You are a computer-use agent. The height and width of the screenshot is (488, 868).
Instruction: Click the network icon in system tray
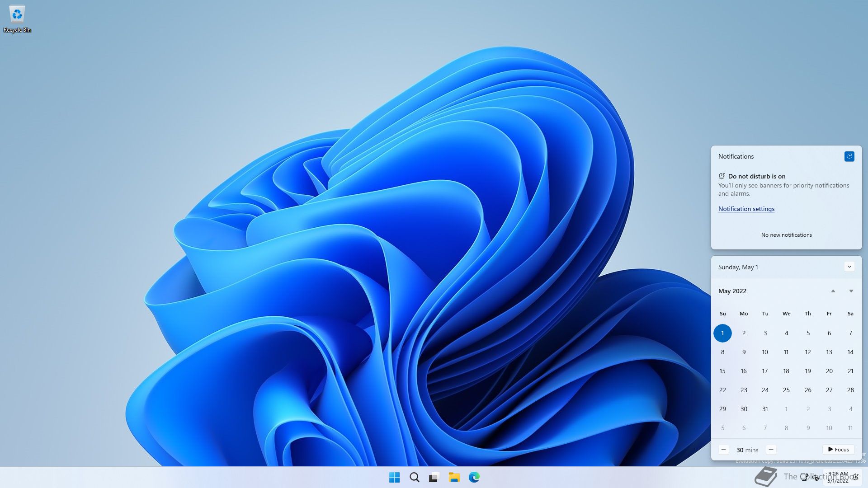804,477
